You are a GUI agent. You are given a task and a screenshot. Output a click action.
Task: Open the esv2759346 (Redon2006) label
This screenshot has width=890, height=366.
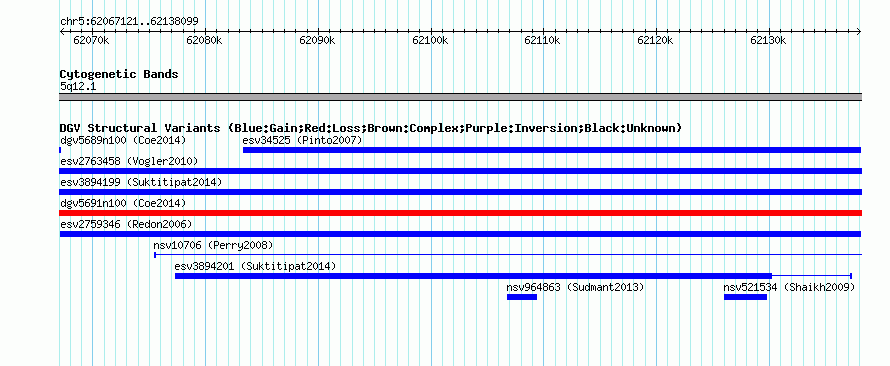[x=126, y=224]
